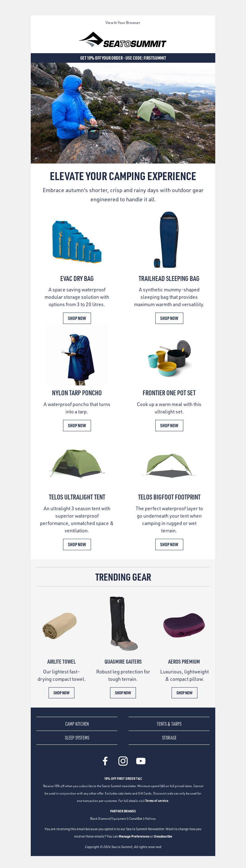This screenshot has height=868, width=246.
Task: Click the Unsubscribe link
Action: [163, 836]
